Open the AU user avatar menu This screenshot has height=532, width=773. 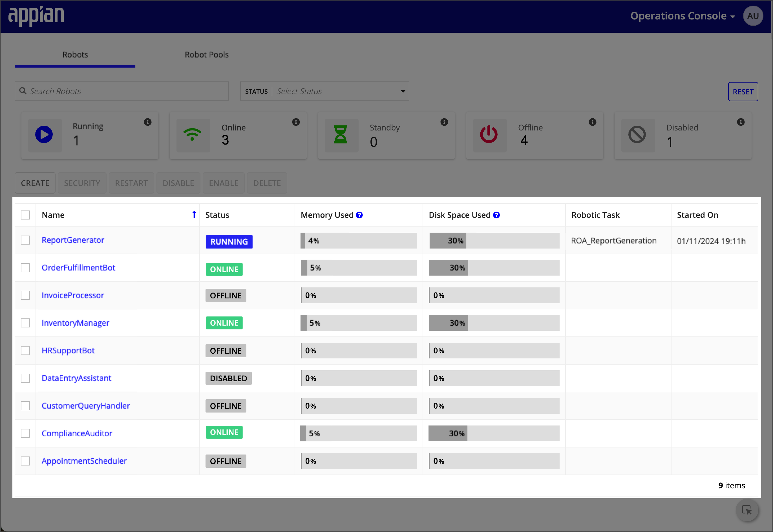pos(753,16)
